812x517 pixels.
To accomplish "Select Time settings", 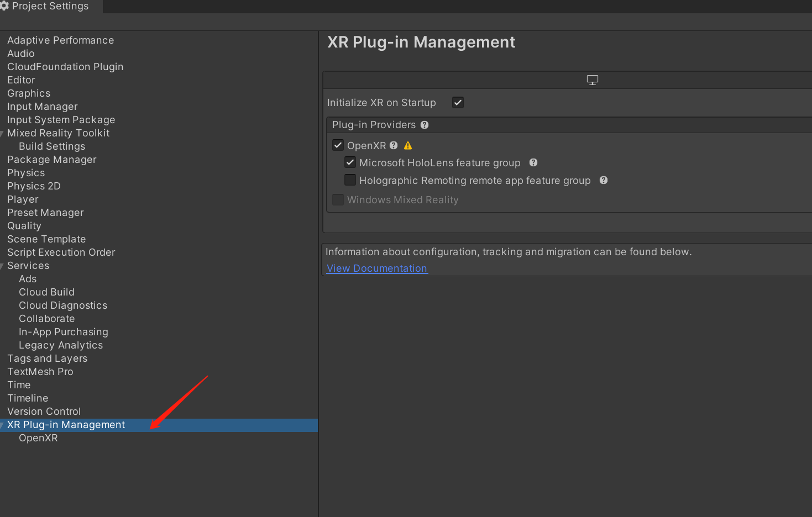I will [x=19, y=385].
